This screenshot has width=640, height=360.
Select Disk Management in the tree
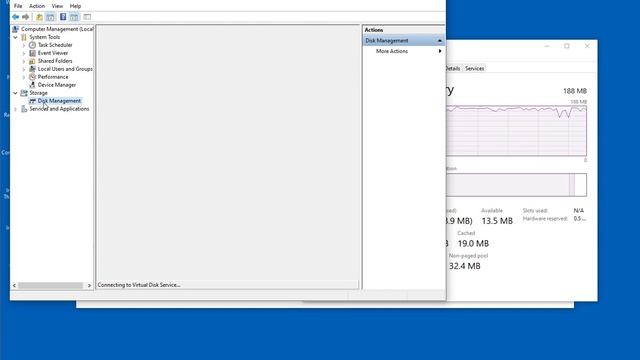[59, 101]
